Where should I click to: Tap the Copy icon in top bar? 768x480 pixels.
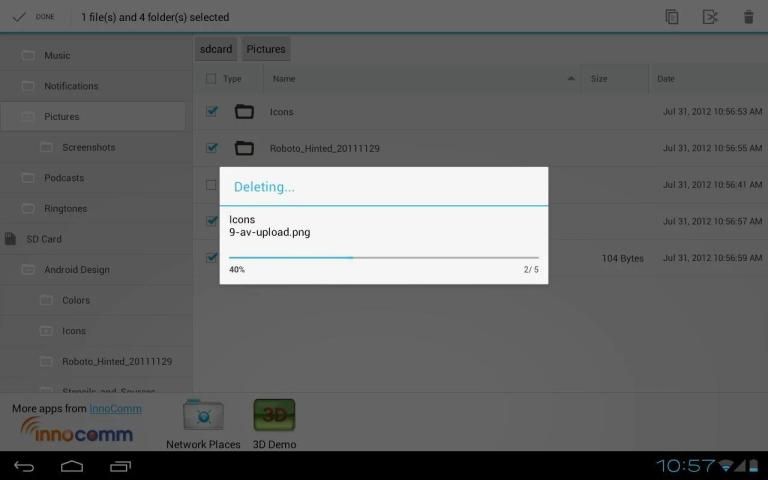coord(672,17)
